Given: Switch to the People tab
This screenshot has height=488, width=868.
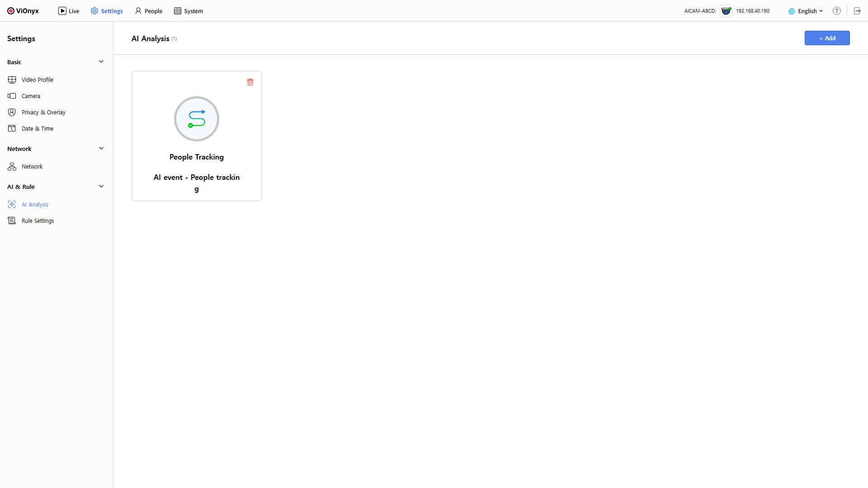Looking at the screenshot, I should 149,11.
